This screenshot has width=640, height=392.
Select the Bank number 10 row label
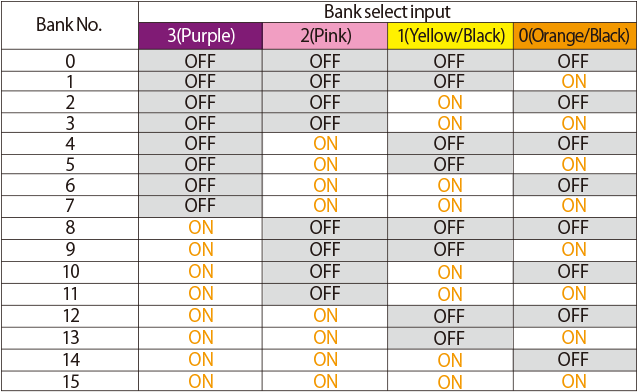pos(70,272)
